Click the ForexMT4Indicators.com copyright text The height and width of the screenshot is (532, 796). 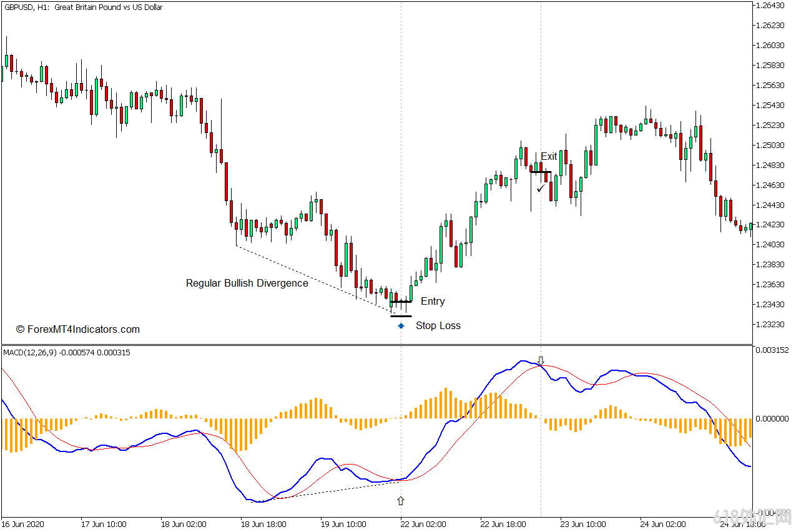pos(78,329)
